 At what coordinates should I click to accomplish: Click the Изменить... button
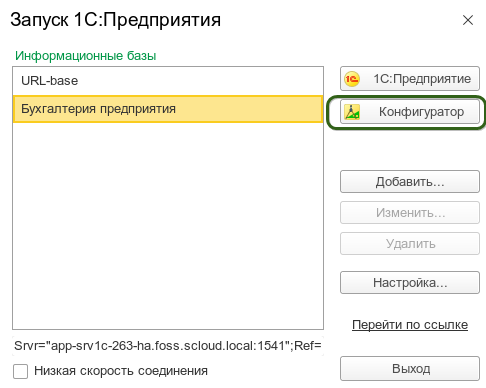(410, 213)
